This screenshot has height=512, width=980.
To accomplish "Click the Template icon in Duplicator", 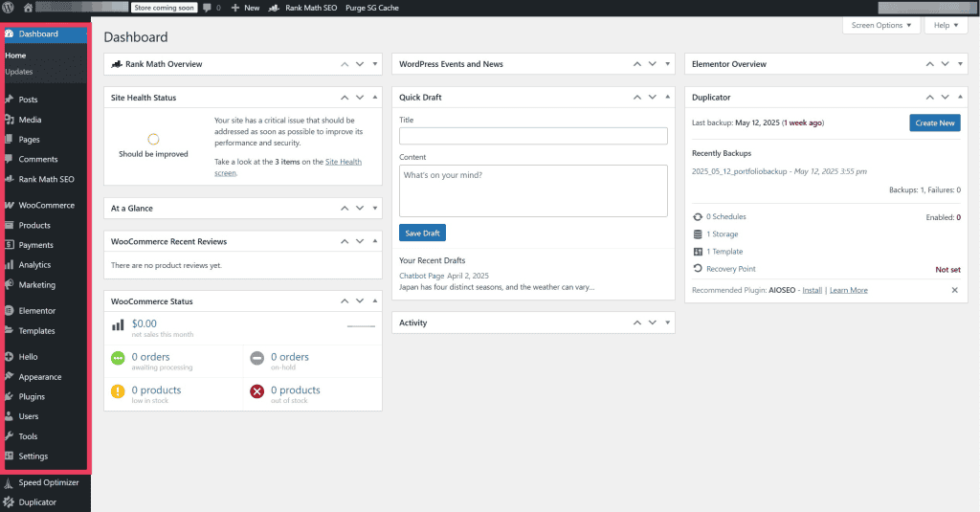I will point(698,252).
